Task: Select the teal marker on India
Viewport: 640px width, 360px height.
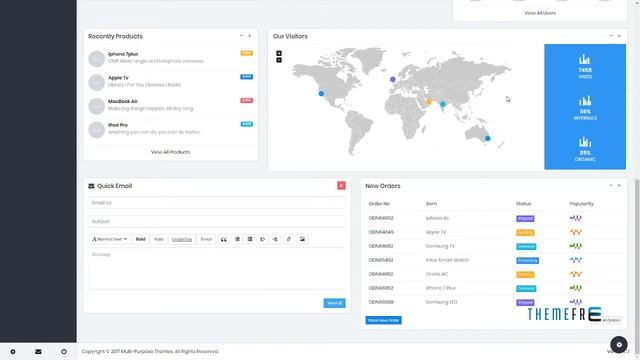Action: pyautogui.click(x=442, y=104)
